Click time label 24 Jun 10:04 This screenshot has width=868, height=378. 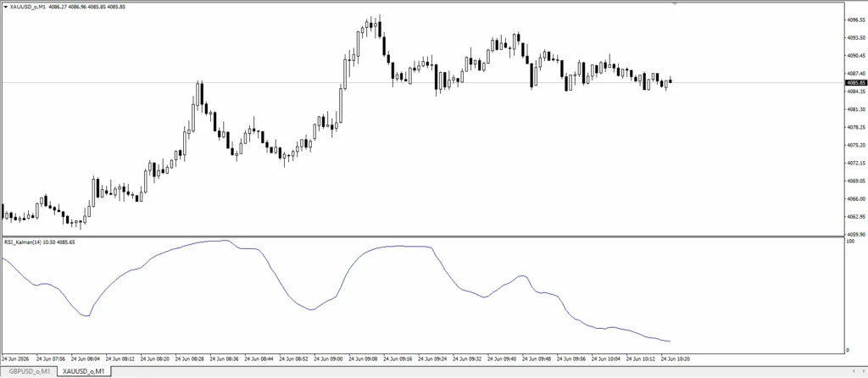(606, 359)
